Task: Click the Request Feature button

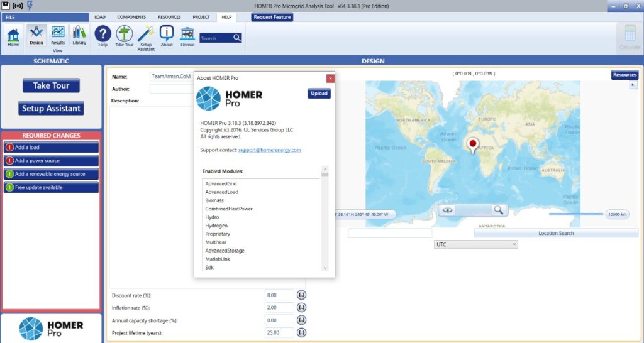Action: (272, 17)
